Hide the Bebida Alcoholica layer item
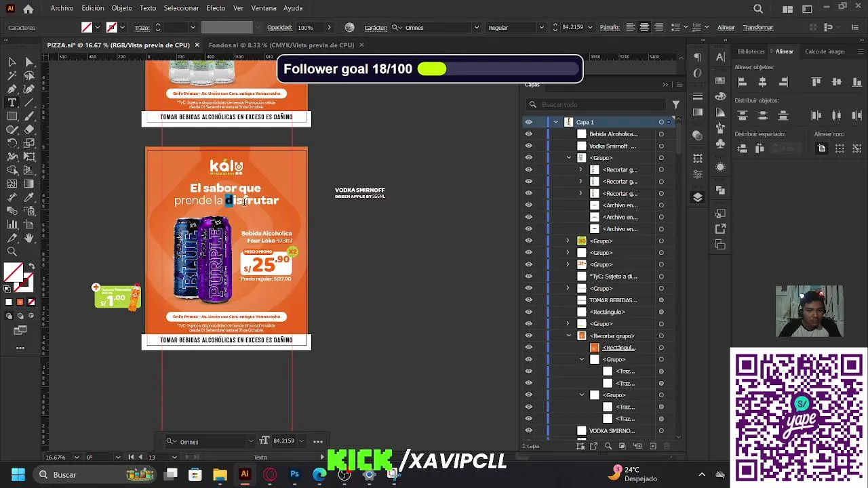Screen dimensions: 868x488 click(529, 134)
